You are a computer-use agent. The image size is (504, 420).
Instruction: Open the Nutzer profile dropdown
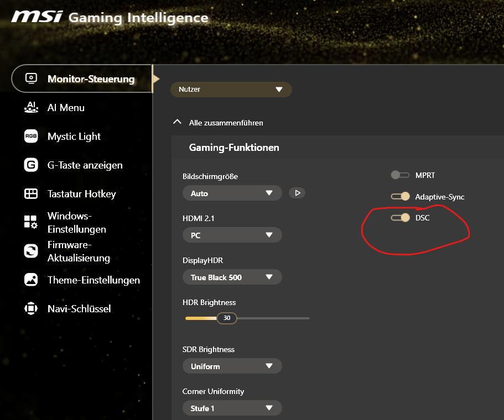click(x=231, y=90)
